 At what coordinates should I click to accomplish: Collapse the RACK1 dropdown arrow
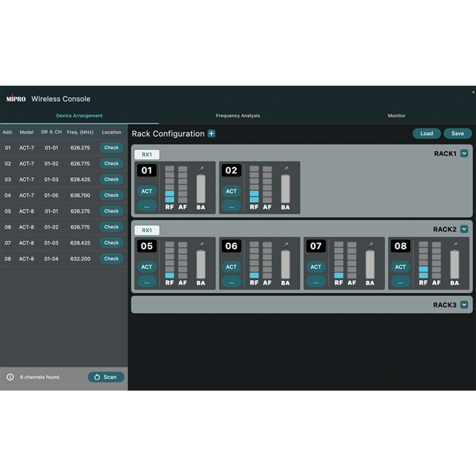(464, 154)
